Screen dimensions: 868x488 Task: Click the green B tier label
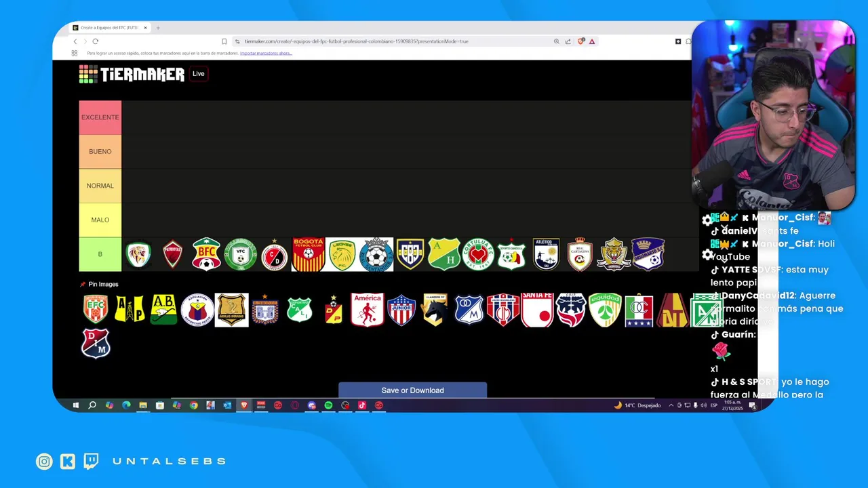click(x=100, y=254)
